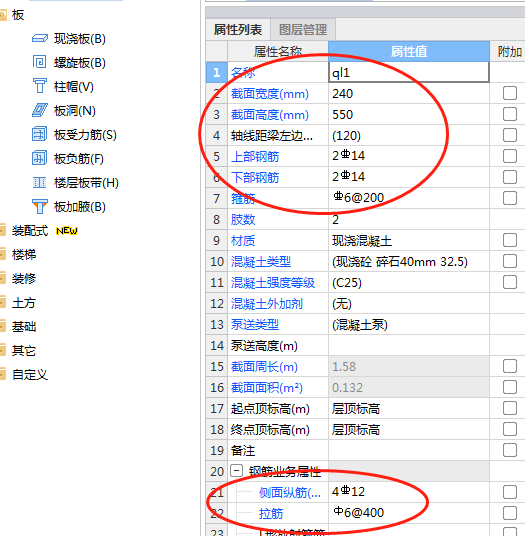The width and height of the screenshot is (525, 536).
Task: Select the 板加腋(B) slab haunch icon
Action: click(x=40, y=206)
